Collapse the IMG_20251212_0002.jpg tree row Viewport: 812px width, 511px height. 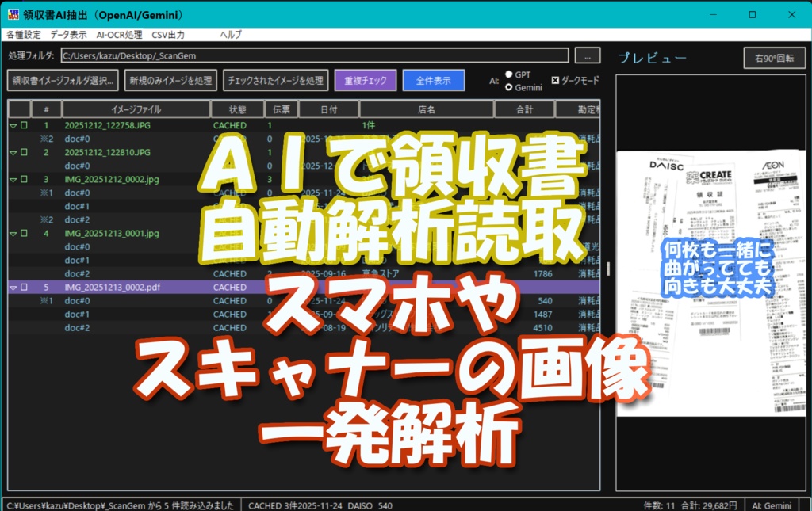(x=11, y=179)
